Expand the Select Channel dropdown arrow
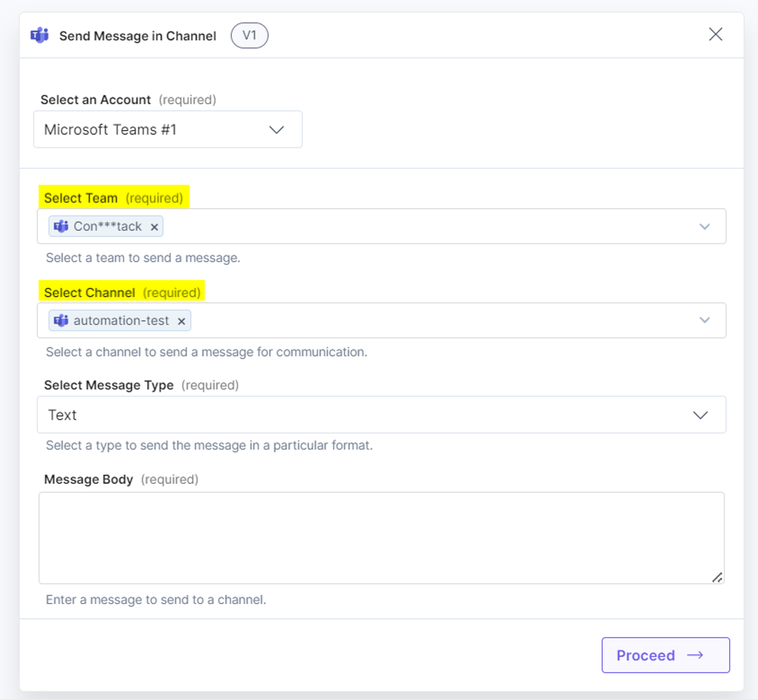The width and height of the screenshot is (758, 700). coord(705,320)
